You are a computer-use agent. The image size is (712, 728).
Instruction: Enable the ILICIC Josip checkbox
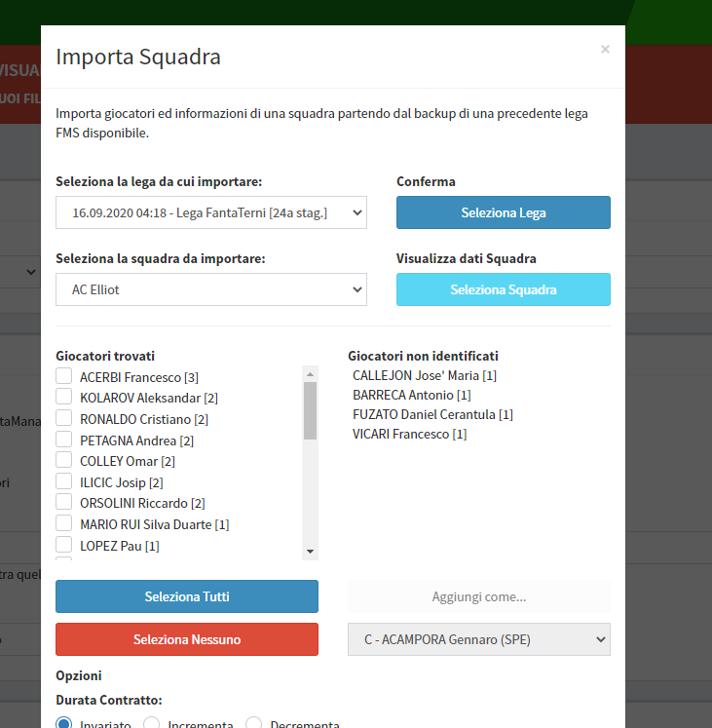tap(64, 481)
